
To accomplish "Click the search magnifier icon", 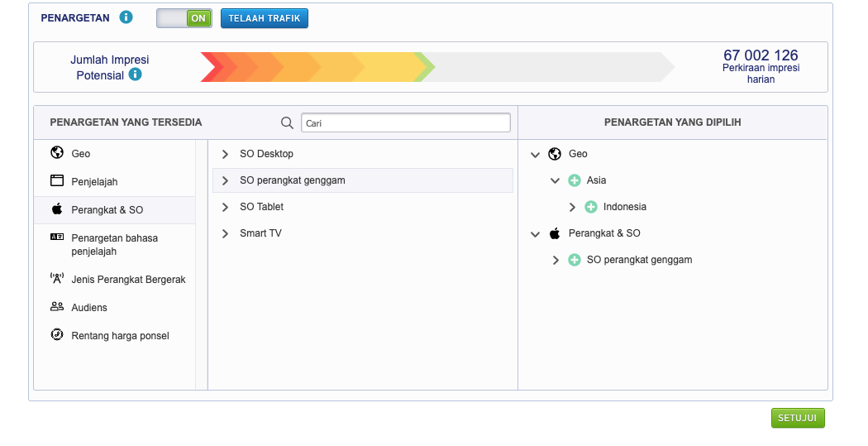I will [287, 122].
